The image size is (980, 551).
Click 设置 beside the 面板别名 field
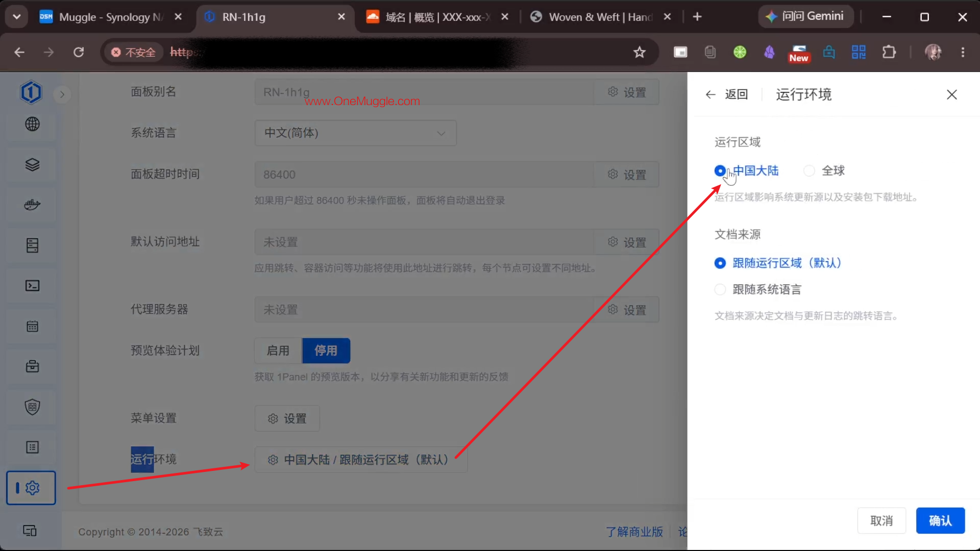[627, 92]
